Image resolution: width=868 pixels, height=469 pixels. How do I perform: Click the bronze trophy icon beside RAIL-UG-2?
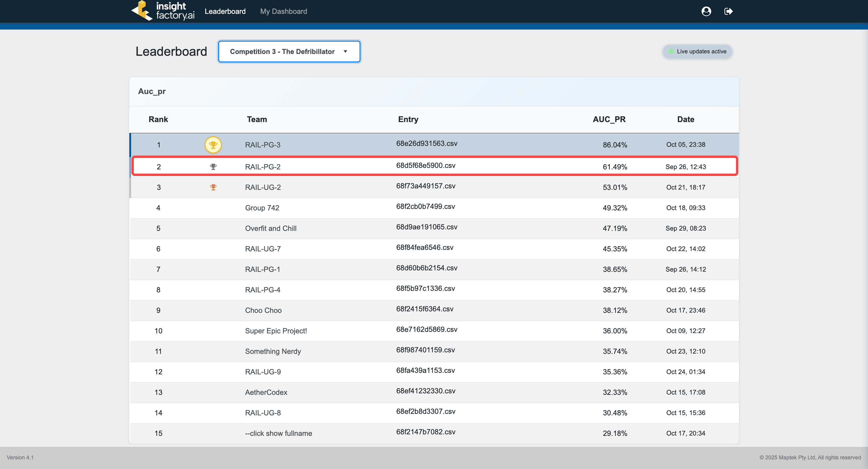point(213,187)
